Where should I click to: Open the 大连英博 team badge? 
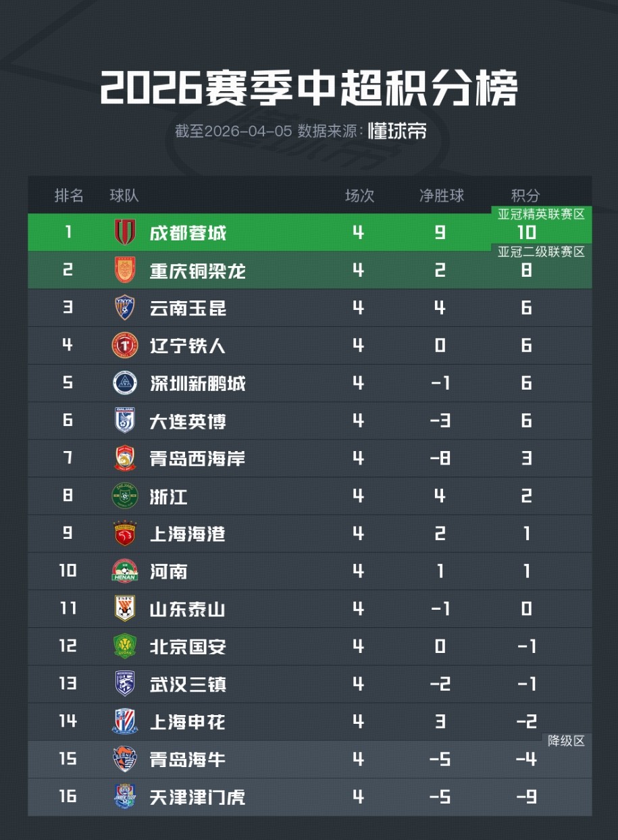pos(125,421)
